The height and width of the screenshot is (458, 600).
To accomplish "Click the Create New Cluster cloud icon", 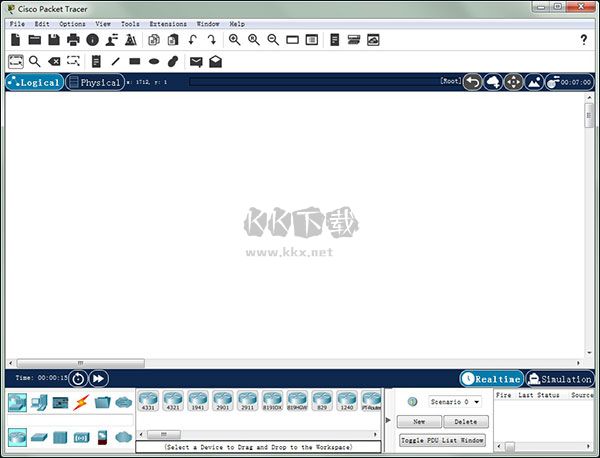I will click(x=493, y=82).
